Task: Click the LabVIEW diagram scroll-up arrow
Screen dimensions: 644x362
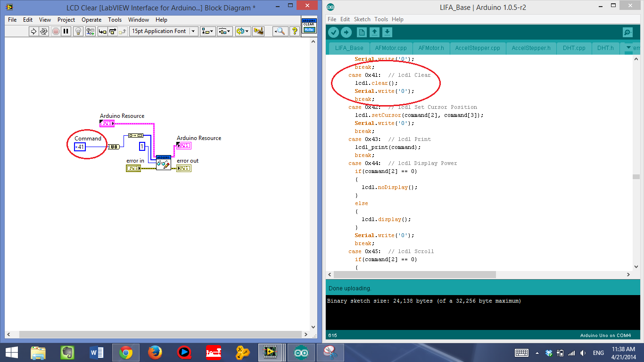Action: (x=314, y=42)
